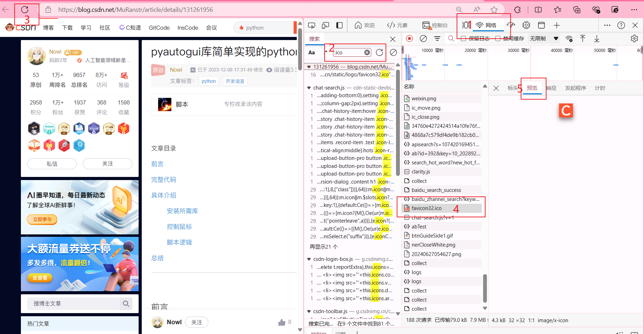This screenshot has height=334, width=644.
Task: Open the Favorites list icon
Action: pos(558,10)
